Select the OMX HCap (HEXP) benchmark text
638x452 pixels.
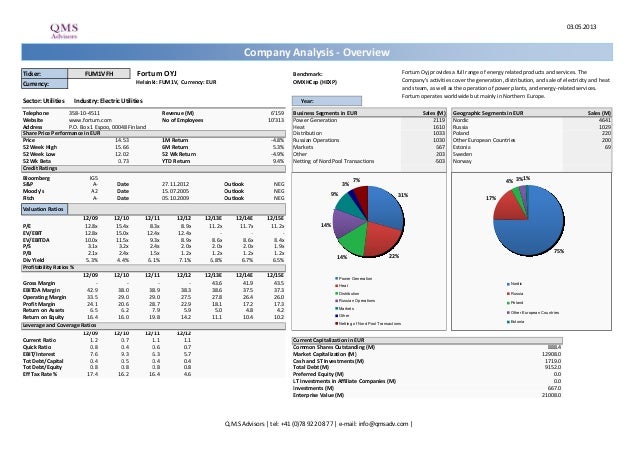tap(315, 82)
